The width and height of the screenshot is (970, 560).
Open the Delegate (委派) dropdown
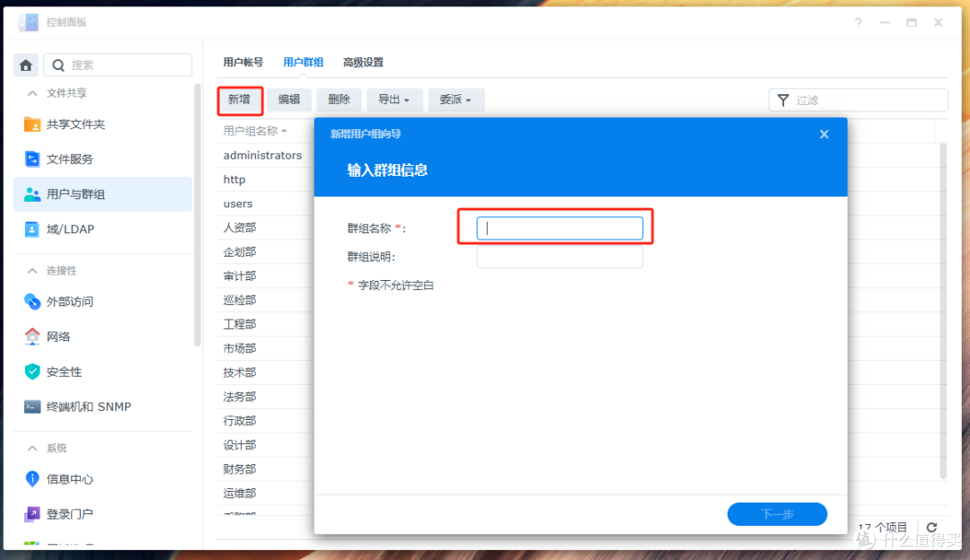(x=456, y=100)
